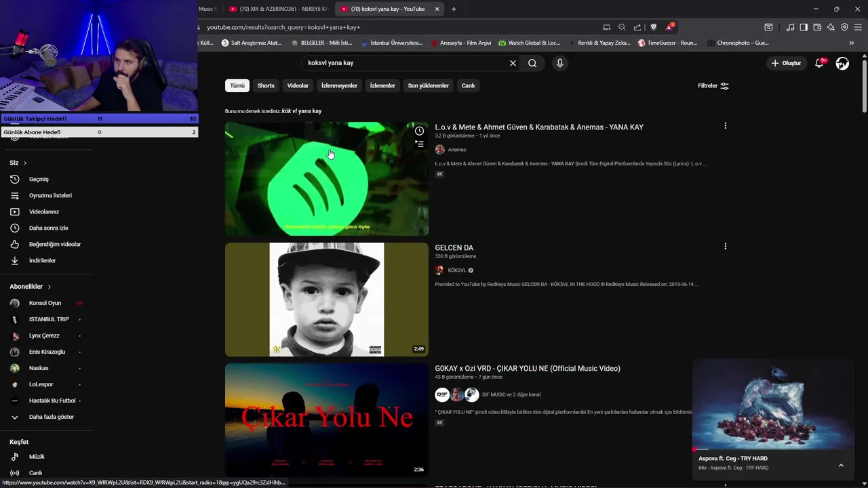Open Brave Rewards triangle icon
The width and height of the screenshot is (868, 488).
coord(669,27)
